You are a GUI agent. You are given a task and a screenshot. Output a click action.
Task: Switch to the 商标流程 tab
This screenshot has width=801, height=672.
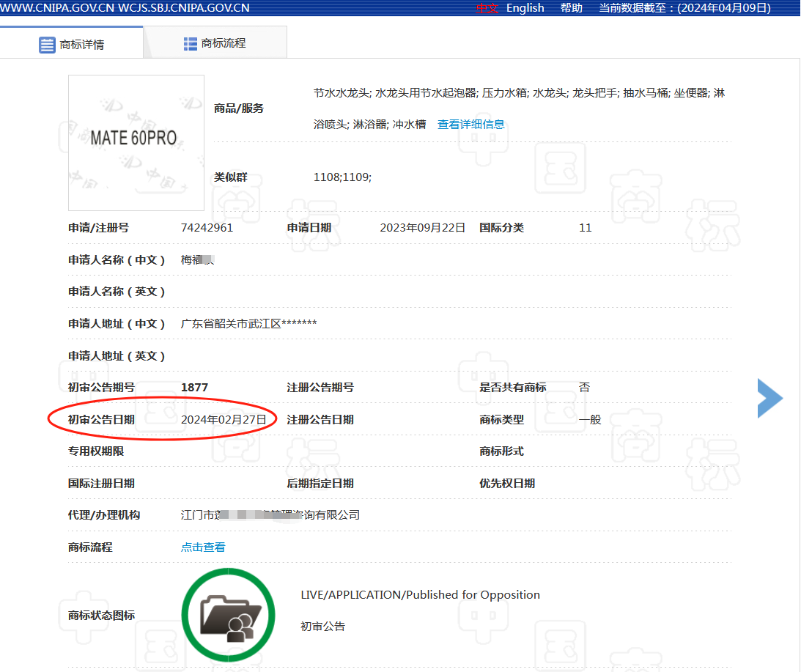[x=215, y=43]
